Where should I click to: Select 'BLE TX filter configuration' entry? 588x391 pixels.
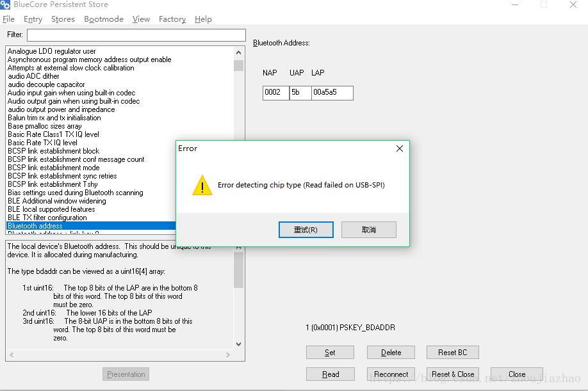(47, 218)
